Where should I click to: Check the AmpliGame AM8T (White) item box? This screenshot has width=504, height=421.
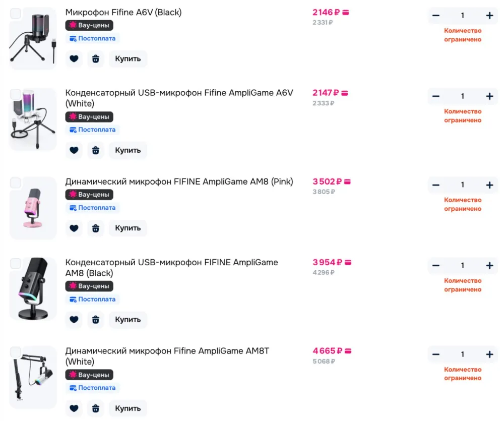coord(16,352)
